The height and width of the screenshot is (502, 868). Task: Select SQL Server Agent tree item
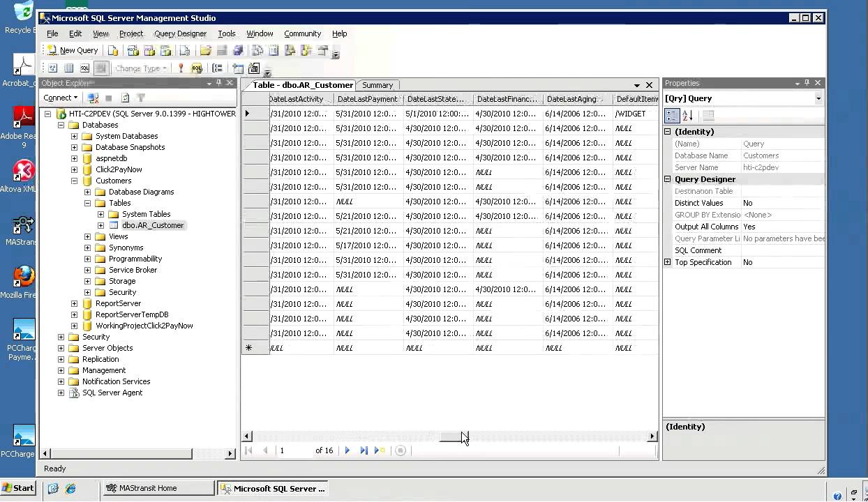point(112,393)
